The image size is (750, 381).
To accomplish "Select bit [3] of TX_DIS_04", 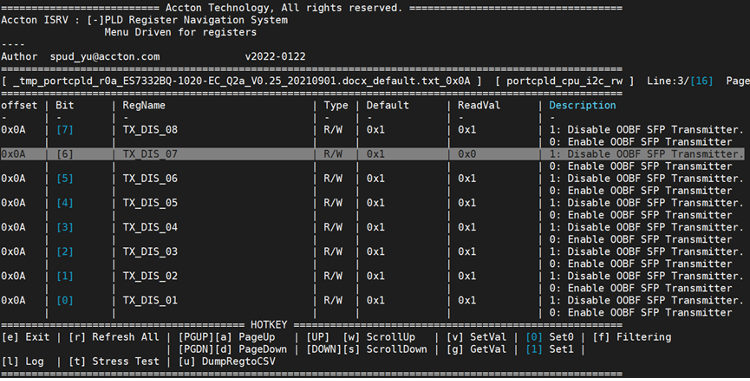I will click(65, 228).
